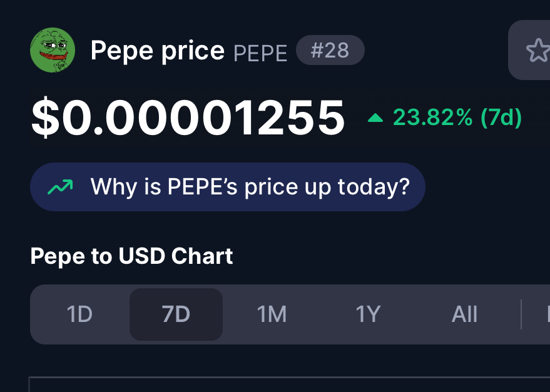Select the 7D chart range
The height and width of the screenshot is (392, 550).
tap(176, 314)
